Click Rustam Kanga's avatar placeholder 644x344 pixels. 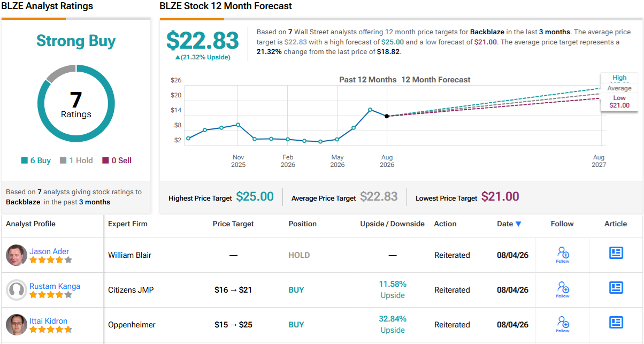coord(17,290)
